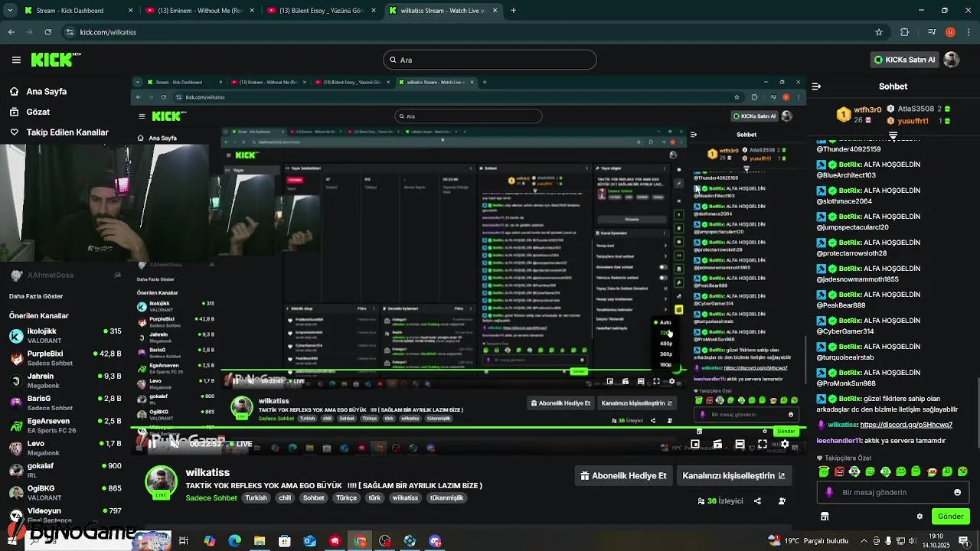Viewport: 980px width, 551px height.
Task: Open Microsoft Edge from taskbar
Action: (x=234, y=541)
